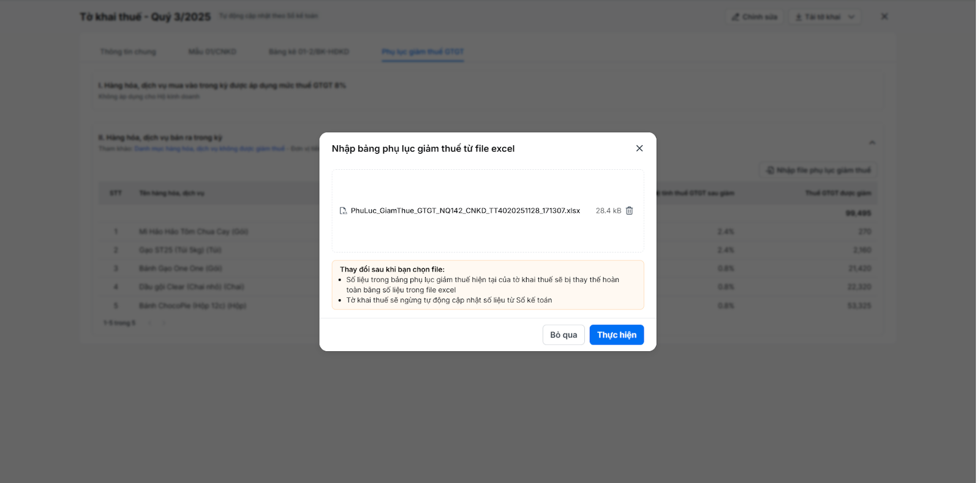Collapse the goods sold section chevron
Viewport: 980px width, 483px height.
tap(872, 143)
